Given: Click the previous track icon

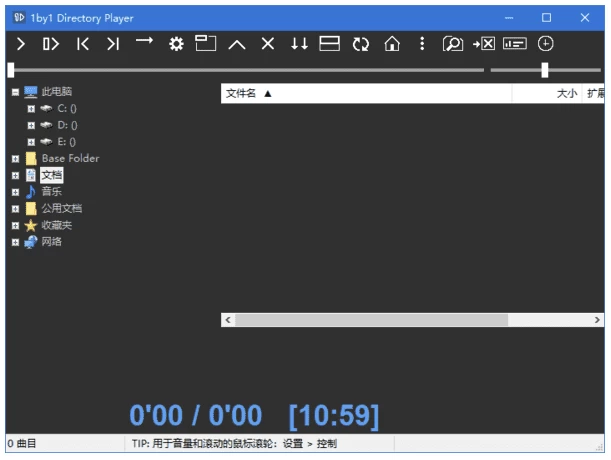Looking at the screenshot, I should [83, 44].
